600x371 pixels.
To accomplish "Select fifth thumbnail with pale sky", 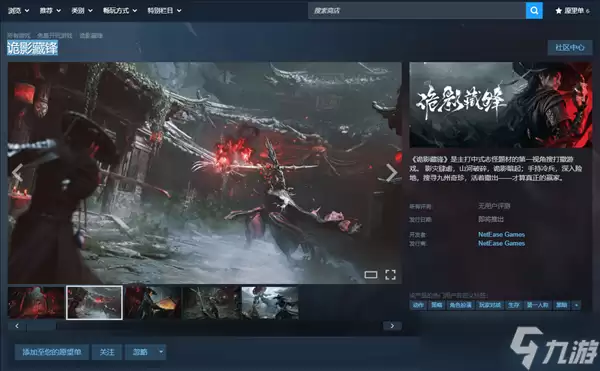I will pos(270,303).
